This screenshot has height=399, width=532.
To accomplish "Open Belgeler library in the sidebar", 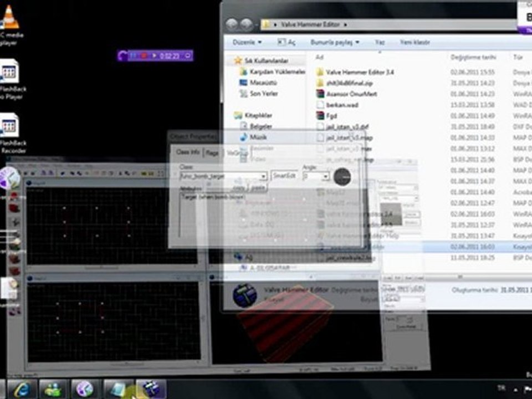I will tap(256, 126).
